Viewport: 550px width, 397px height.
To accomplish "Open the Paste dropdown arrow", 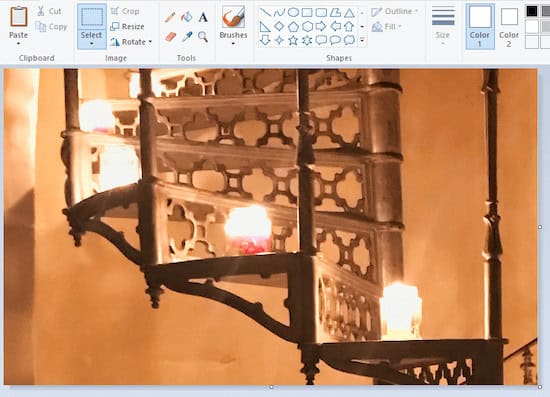I will point(18,44).
